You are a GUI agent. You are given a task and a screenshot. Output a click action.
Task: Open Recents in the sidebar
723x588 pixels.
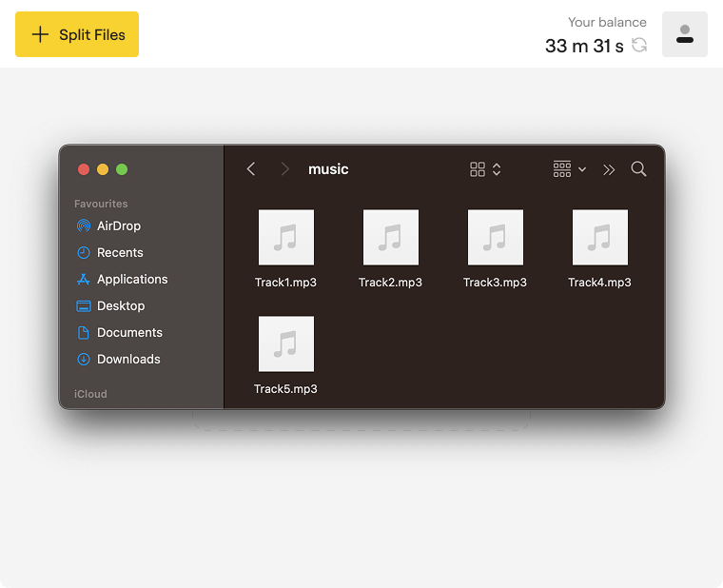[x=120, y=252]
